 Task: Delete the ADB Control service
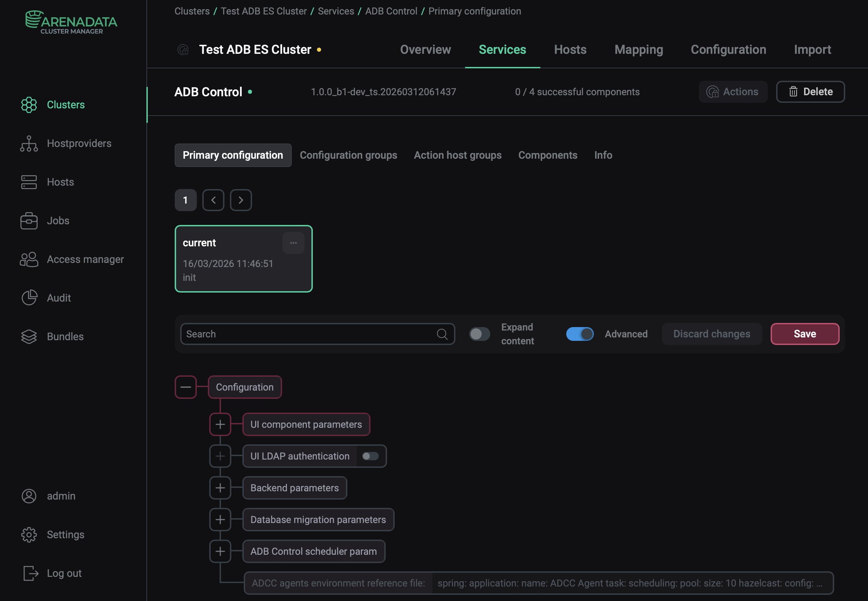click(x=810, y=91)
